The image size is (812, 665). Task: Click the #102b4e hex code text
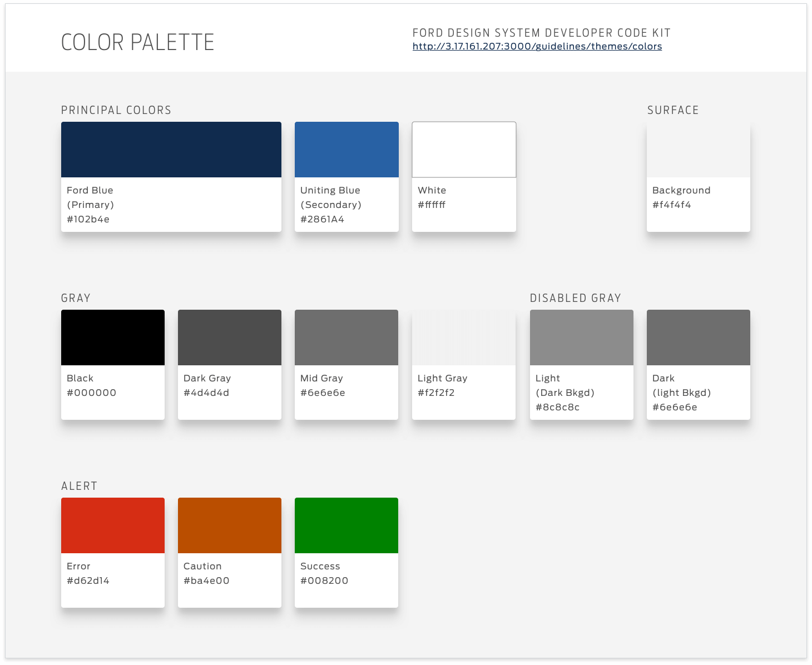click(x=88, y=219)
